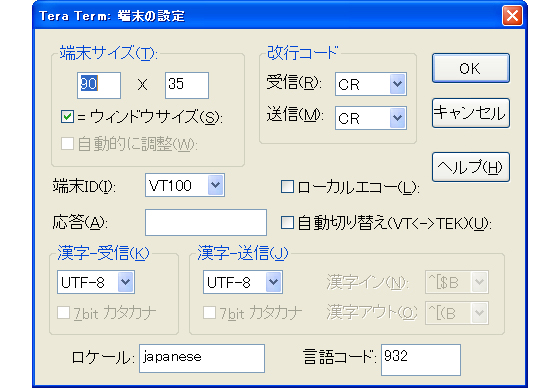The image size is (560, 388).
Task: Click 7bit カタカナ checkbox under 漢字-受信
Action: 64,313
